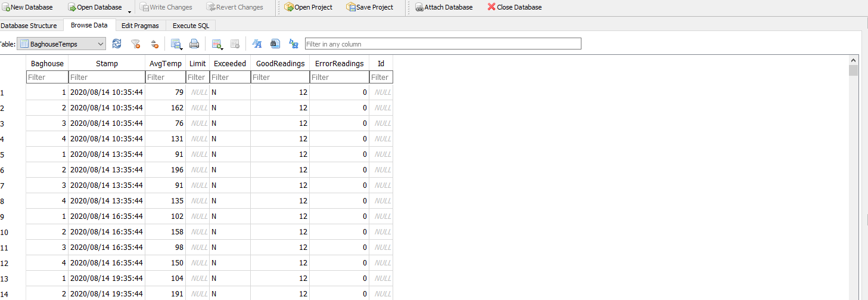
Task: Open find and replace icon
Action: (x=293, y=44)
